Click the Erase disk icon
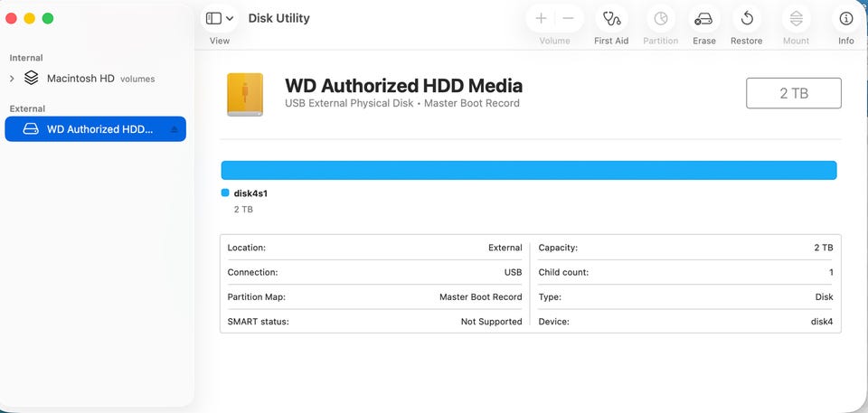This screenshot has height=413, width=868. point(703,19)
